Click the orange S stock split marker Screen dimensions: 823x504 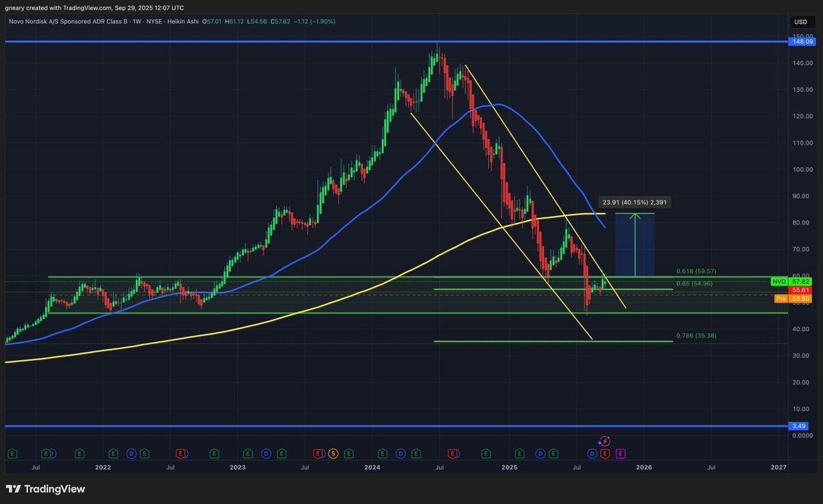(333, 454)
